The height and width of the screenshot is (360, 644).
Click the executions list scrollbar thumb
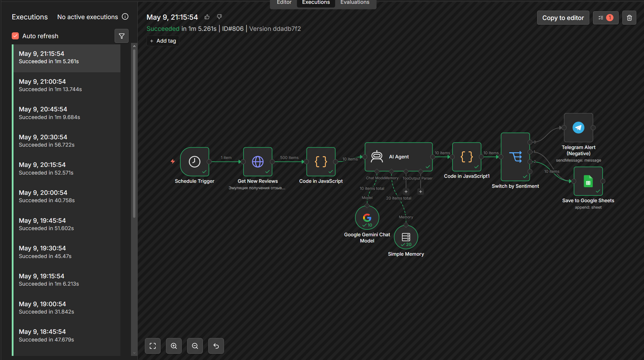[x=134, y=134]
